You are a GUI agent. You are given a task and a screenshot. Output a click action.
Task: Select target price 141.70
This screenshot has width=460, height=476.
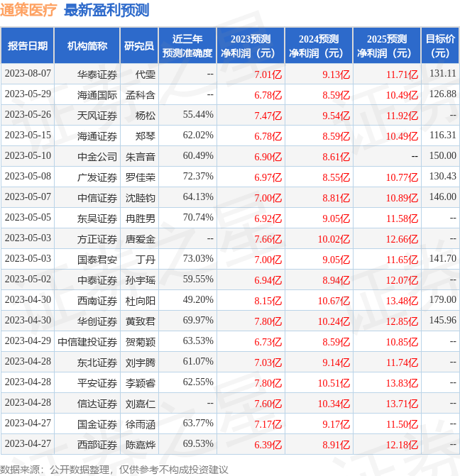[443, 259]
